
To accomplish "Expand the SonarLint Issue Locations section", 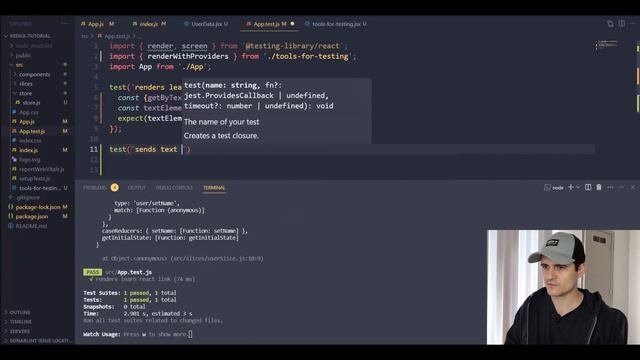I will point(40,340).
